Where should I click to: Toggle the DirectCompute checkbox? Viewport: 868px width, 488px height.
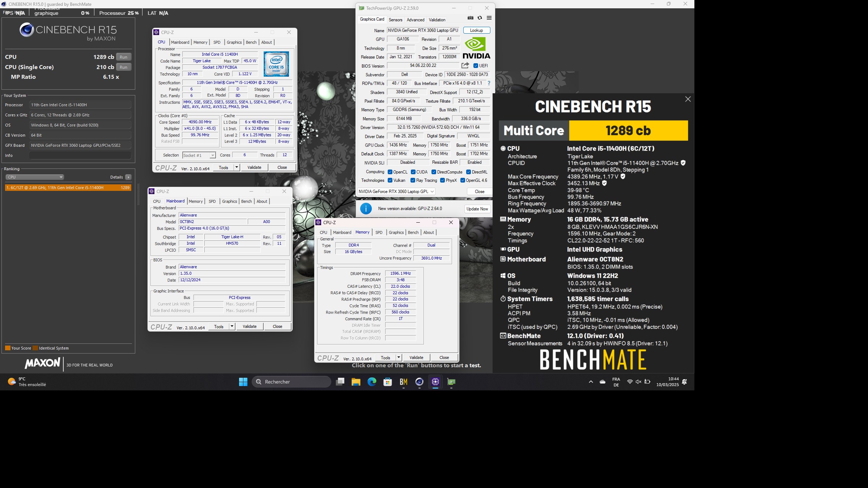(434, 172)
